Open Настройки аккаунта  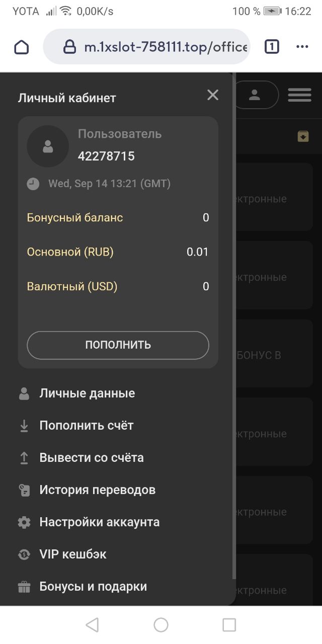click(x=100, y=522)
